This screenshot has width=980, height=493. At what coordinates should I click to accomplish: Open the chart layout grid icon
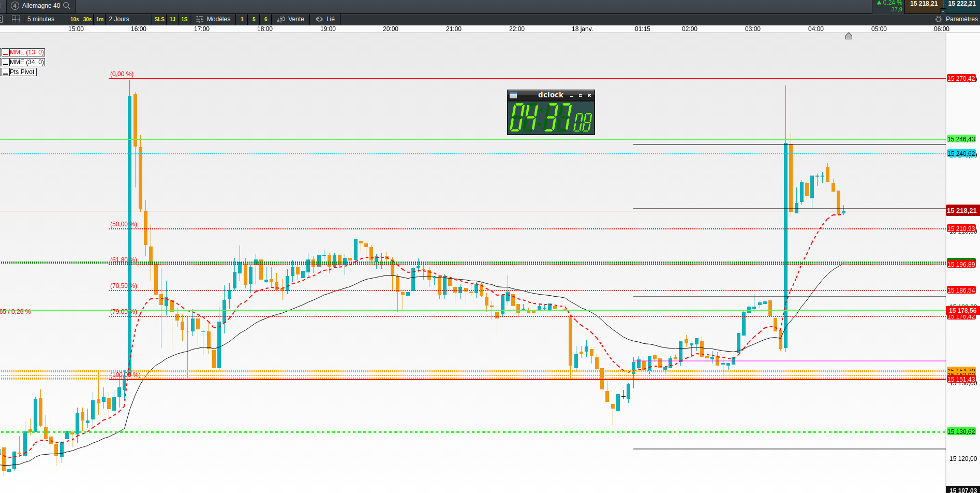(16, 19)
